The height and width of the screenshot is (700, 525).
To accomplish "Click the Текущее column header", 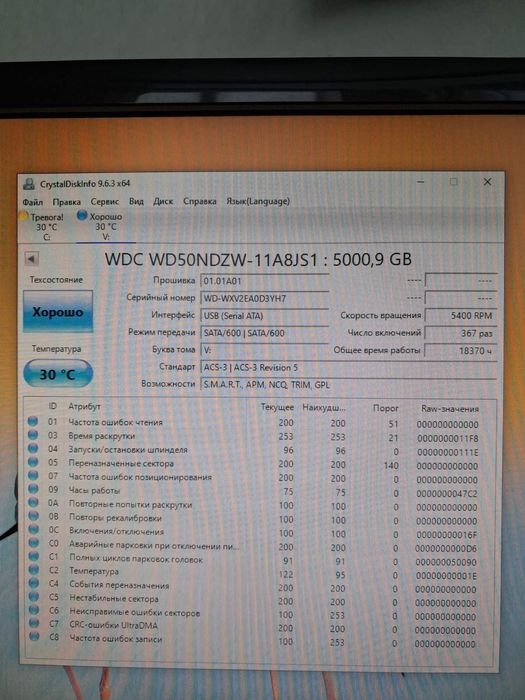I will pyautogui.click(x=277, y=408).
